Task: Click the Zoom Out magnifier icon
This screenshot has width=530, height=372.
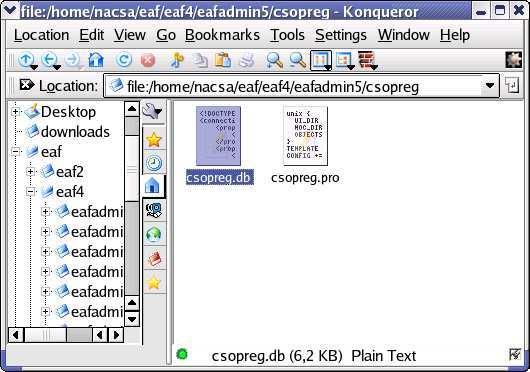Action: point(298,60)
